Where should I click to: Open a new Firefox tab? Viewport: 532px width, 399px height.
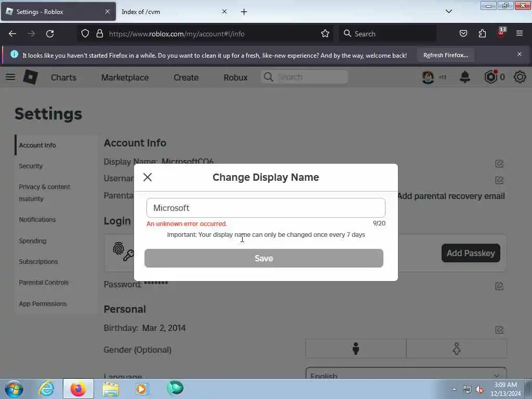tap(244, 12)
